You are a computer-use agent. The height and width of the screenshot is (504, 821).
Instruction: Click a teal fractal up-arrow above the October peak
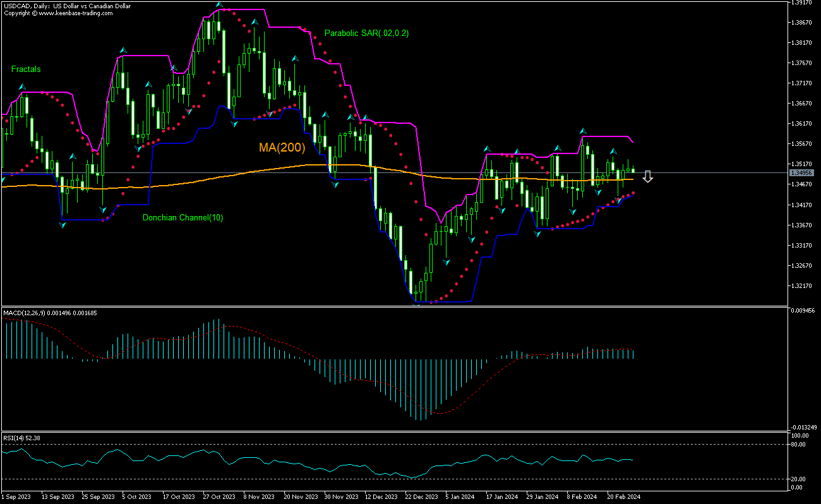point(219,4)
